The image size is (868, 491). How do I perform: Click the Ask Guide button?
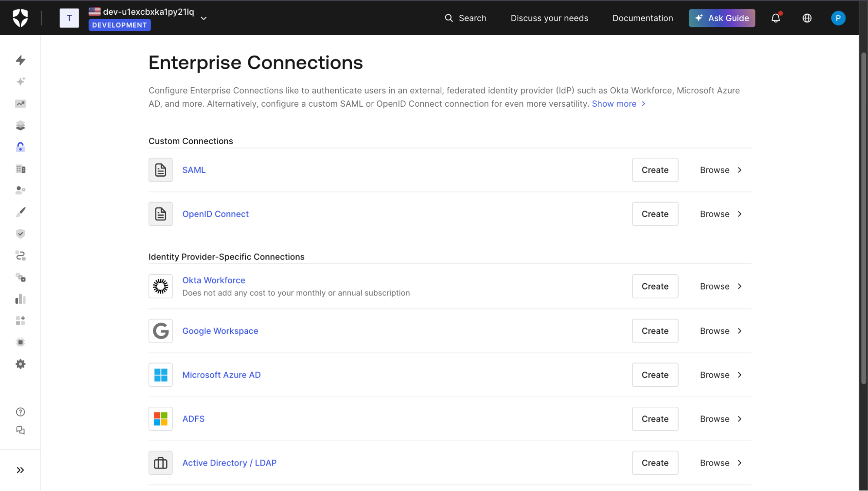coord(722,18)
